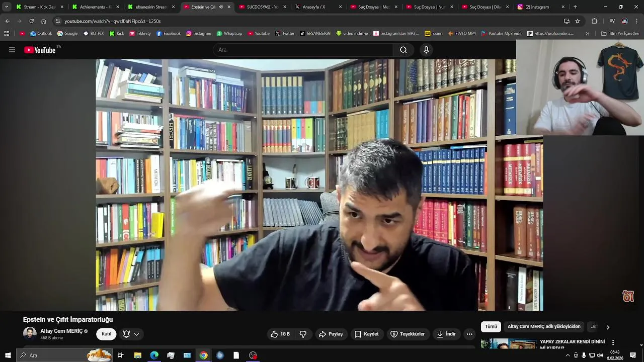
Task: Play or pause the Epstein video
Action: [x=319, y=185]
